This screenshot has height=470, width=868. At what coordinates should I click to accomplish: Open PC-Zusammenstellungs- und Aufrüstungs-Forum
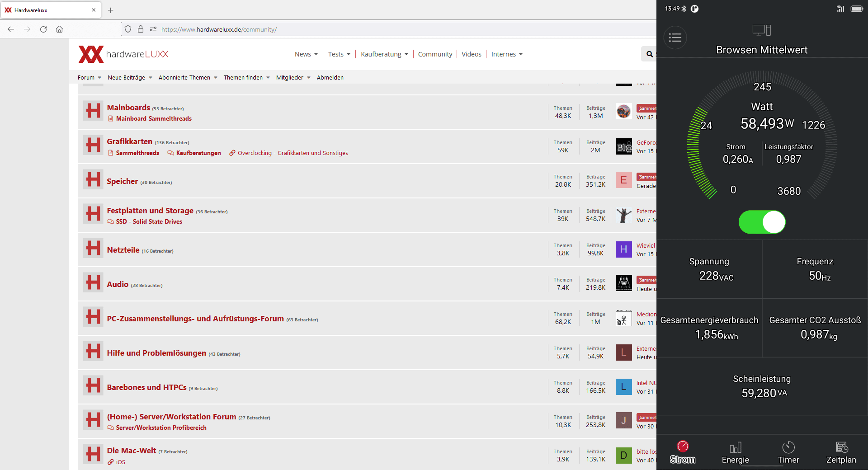tap(195, 319)
